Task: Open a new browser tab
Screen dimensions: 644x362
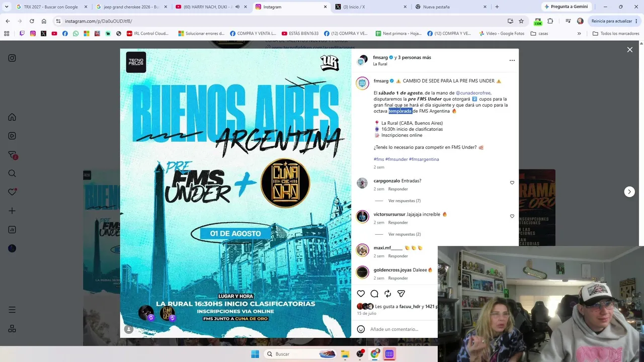Action: point(497,7)
